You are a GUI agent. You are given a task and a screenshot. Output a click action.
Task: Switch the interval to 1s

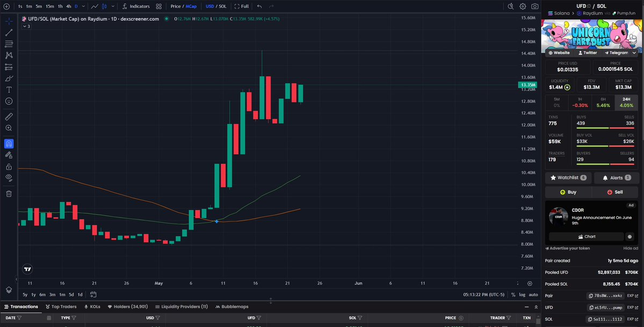[x=20, y=6]
